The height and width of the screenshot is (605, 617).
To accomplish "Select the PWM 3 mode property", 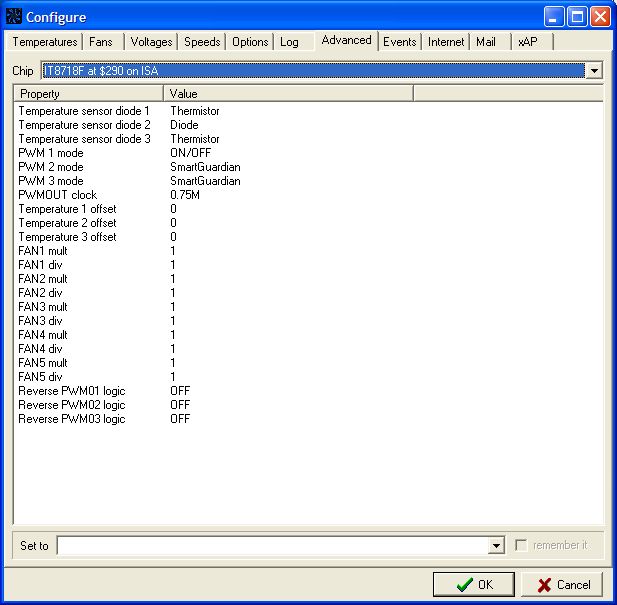I will tap(51, 181).
